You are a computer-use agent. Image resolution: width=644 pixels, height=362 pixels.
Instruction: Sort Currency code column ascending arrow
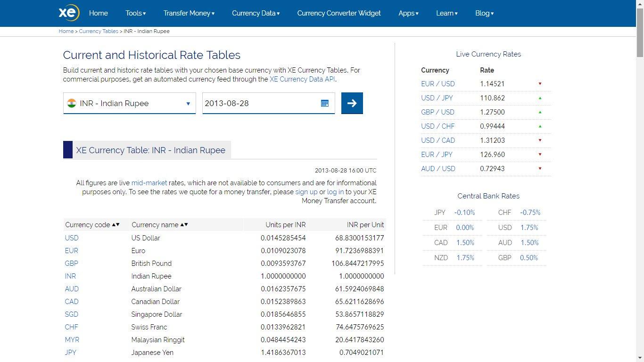pyautogui.click(x=114, y=224)
